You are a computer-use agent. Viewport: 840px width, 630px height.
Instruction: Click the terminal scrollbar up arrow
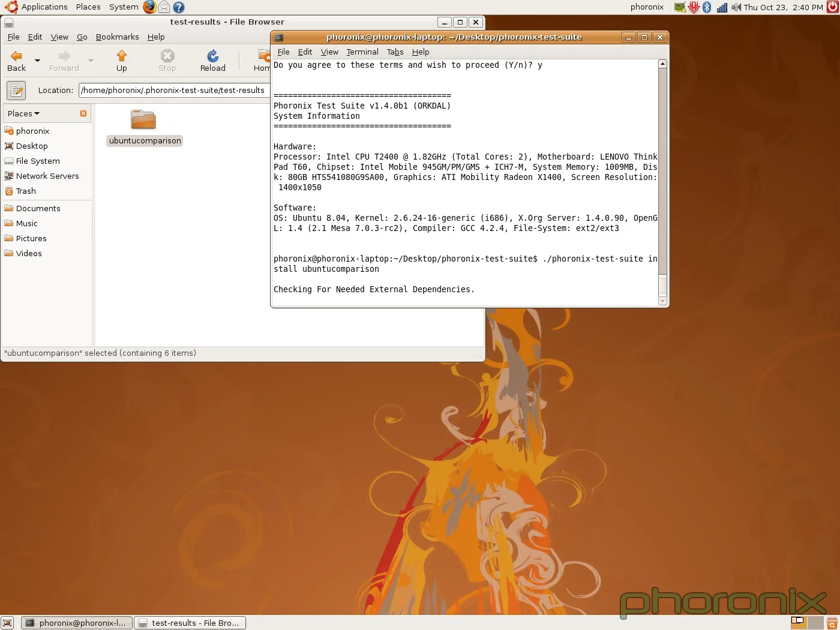[x=662, y=64]
